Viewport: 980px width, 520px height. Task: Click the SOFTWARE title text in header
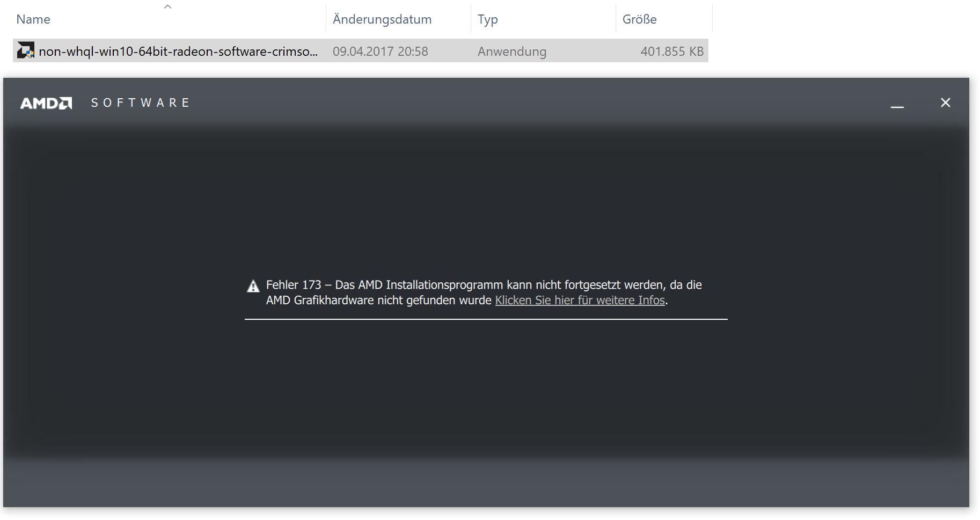pyautogui.click(x=140, y=103)
